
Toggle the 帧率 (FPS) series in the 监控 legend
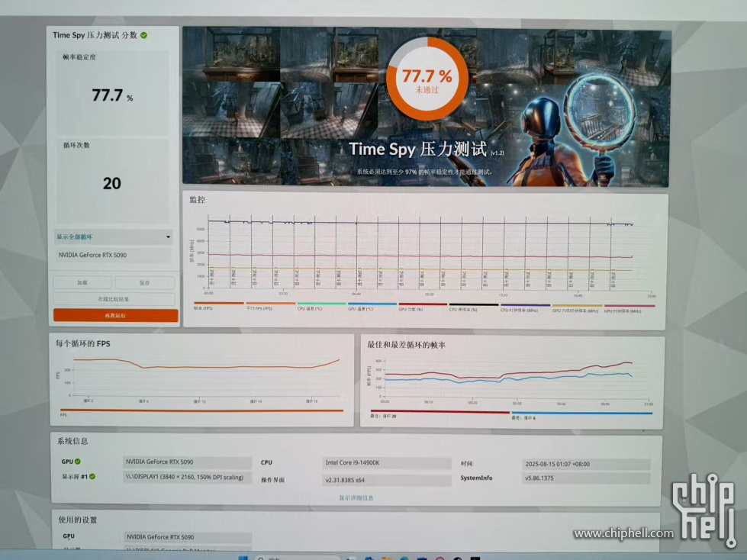click(219, 306)
